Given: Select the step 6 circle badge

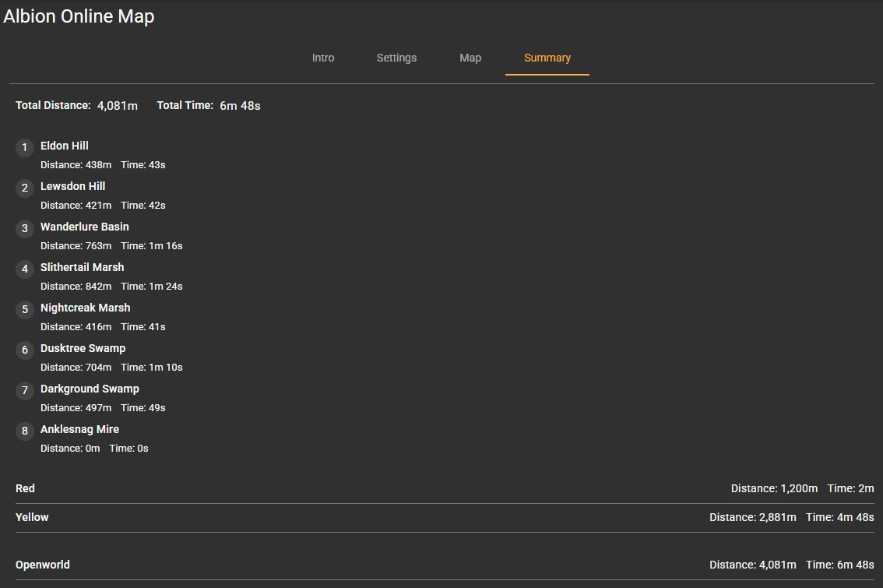Looking at the screenshot, I should (x=25, y=350).
